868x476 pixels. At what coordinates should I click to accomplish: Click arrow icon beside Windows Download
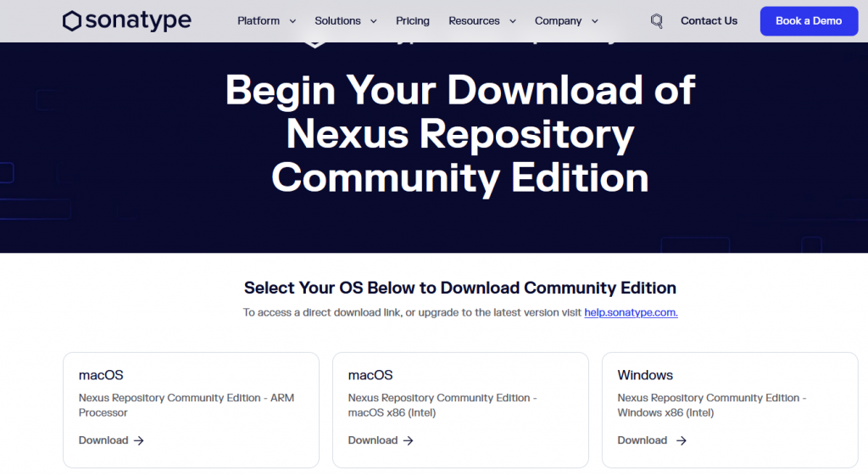coord(682,440)
